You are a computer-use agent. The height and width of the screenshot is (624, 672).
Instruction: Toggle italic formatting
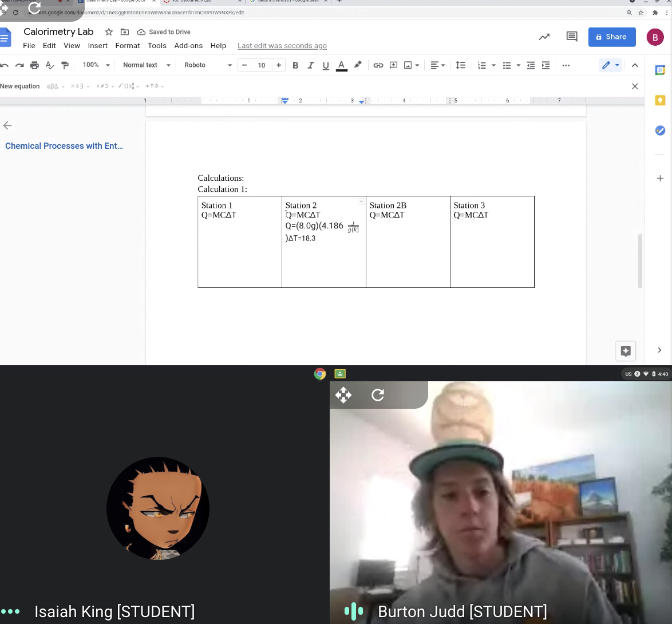(x=310, y=65)
